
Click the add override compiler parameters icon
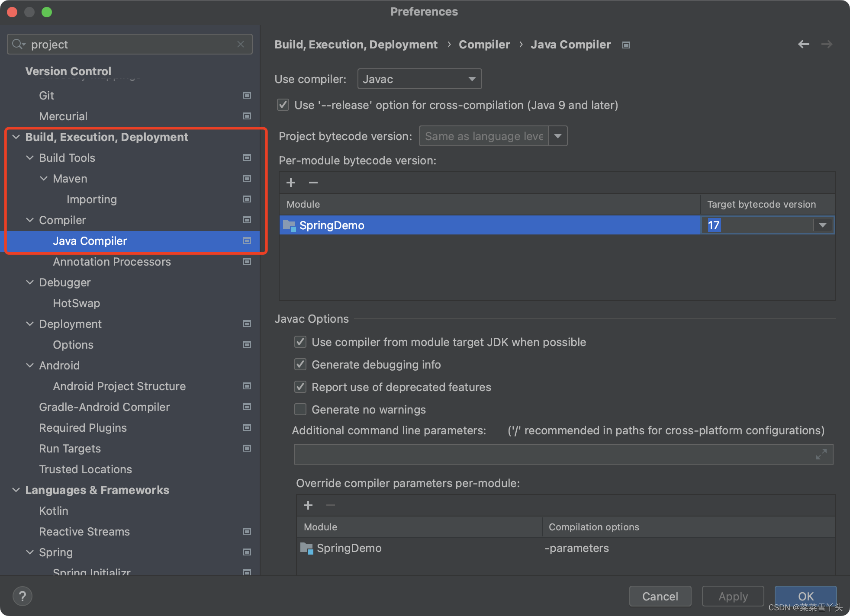[307, 505]
